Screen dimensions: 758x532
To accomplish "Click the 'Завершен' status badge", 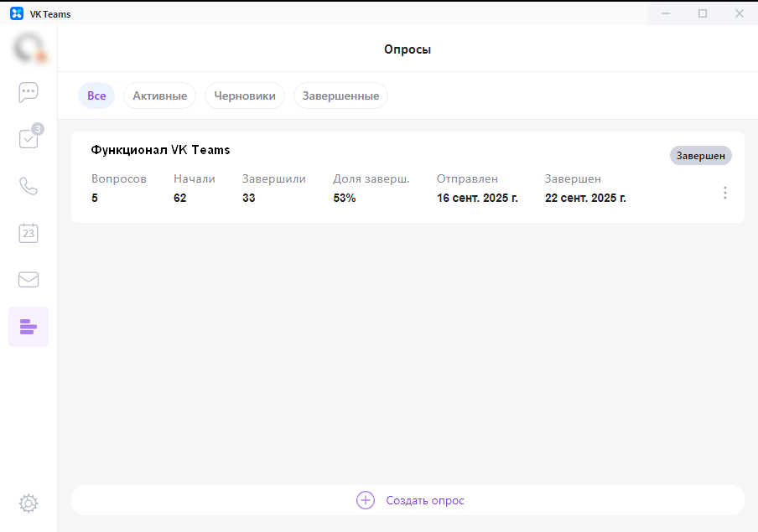I will 700,156.
